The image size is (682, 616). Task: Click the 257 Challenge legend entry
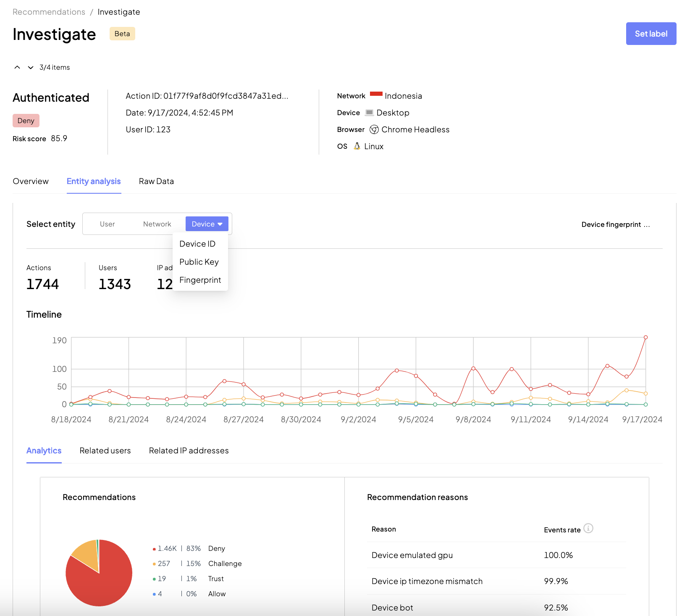(x=197, y=563)
